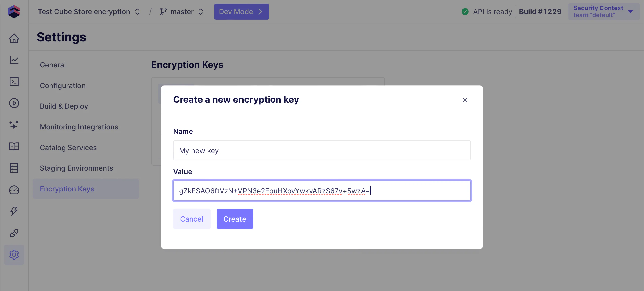The image size is (644, 291).
Task: Open Build & Deploy settings
Action: [64, 106]
